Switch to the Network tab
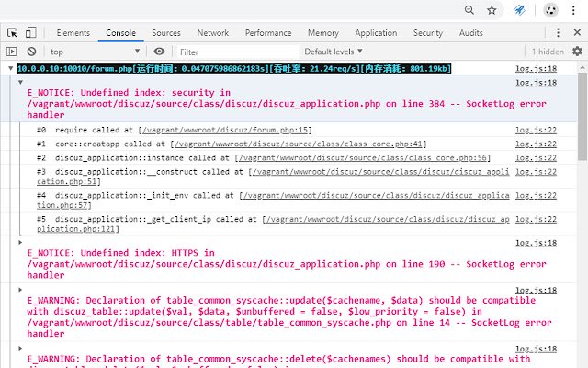 point(213,33)
